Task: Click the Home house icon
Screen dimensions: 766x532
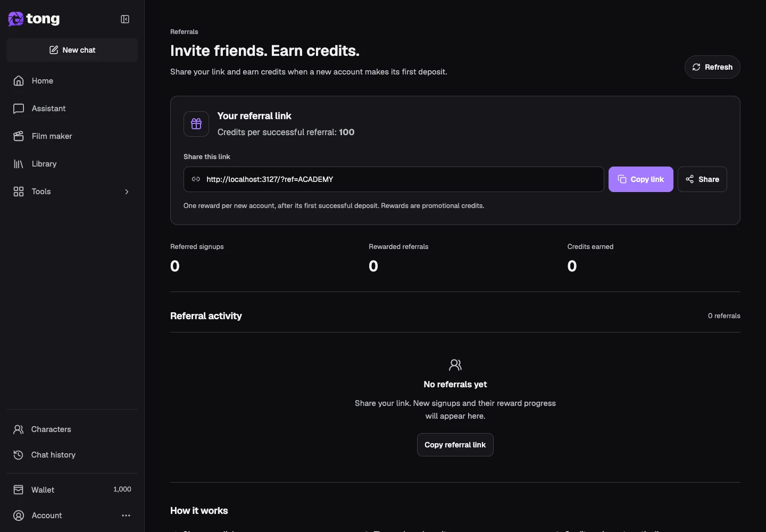Action: 19,81
